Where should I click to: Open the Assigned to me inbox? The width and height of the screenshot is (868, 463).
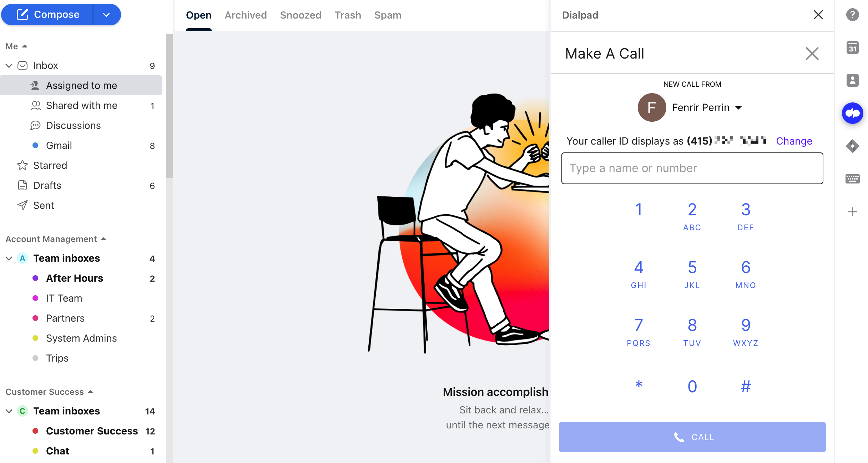pyautogui.click(x=81, y=85)
